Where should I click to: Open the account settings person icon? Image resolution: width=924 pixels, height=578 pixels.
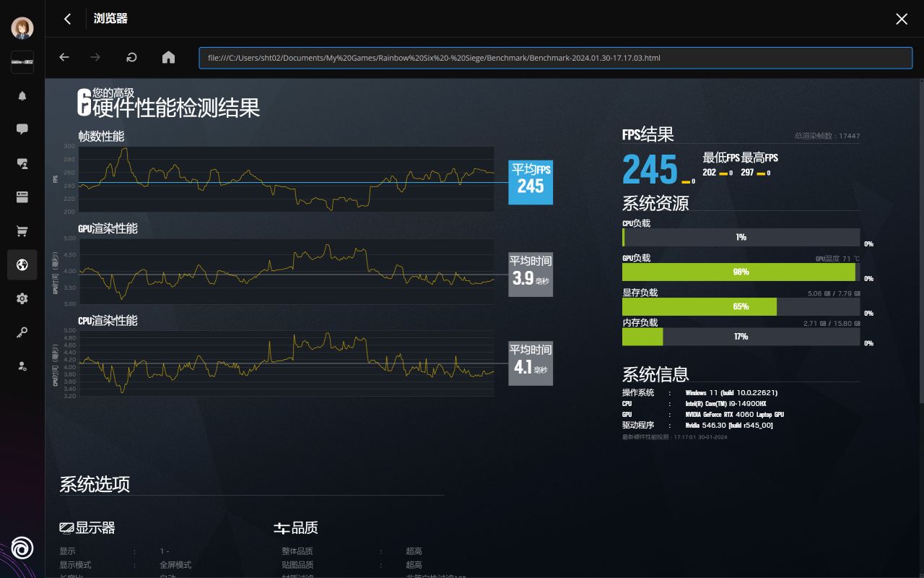coord(22,366)
